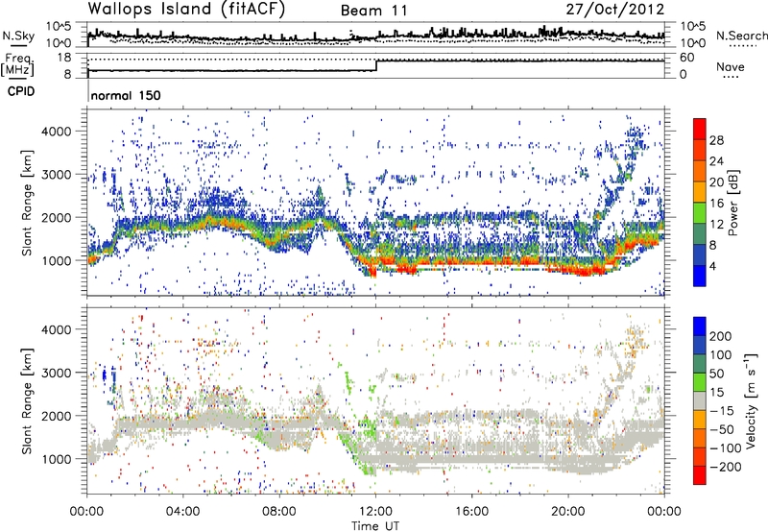Click the '60' Nave axis tick

687,58
